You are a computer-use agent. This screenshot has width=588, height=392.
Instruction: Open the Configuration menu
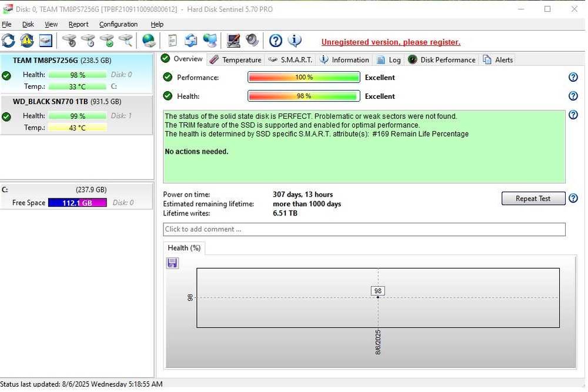point(119,24)
